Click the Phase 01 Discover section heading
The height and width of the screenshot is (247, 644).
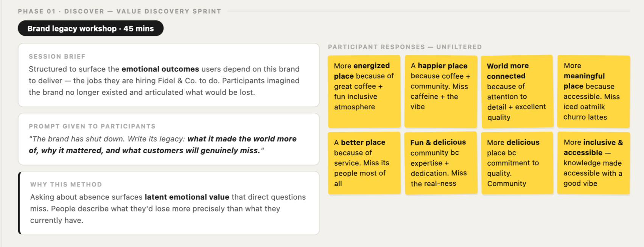tap(120, 11)
